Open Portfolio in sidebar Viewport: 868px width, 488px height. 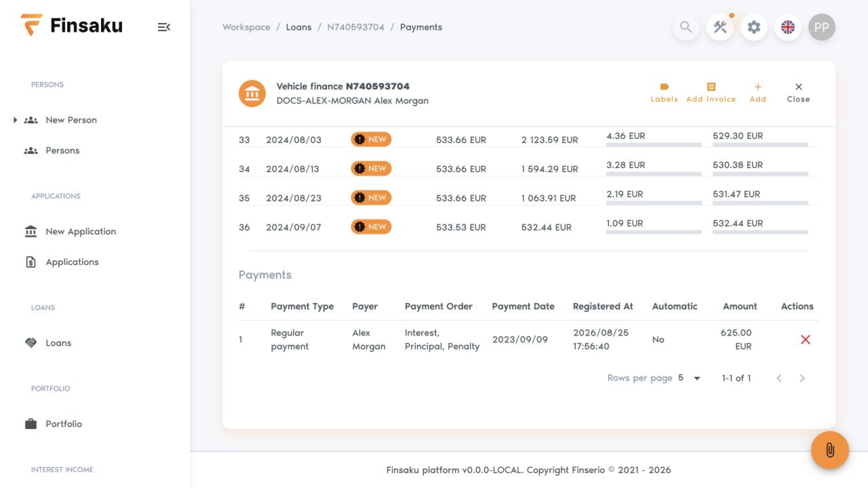[64, 424]
